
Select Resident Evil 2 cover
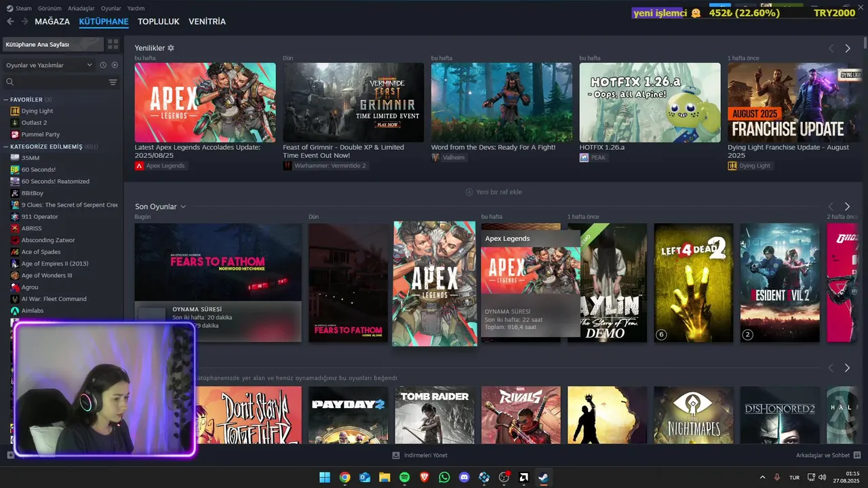pos(780,283)
